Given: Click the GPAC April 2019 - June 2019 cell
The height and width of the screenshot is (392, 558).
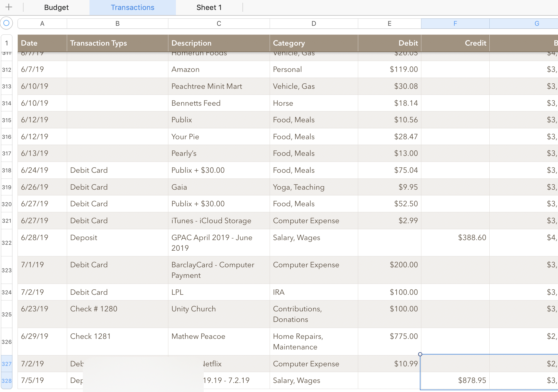Looking at the screenshot, I should click(219, 243).
